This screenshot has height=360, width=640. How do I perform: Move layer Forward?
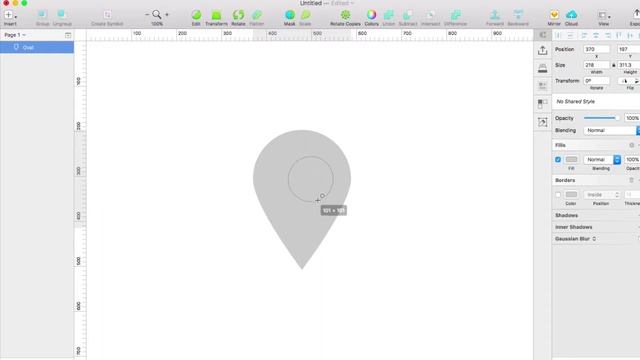tap(495, 15)
